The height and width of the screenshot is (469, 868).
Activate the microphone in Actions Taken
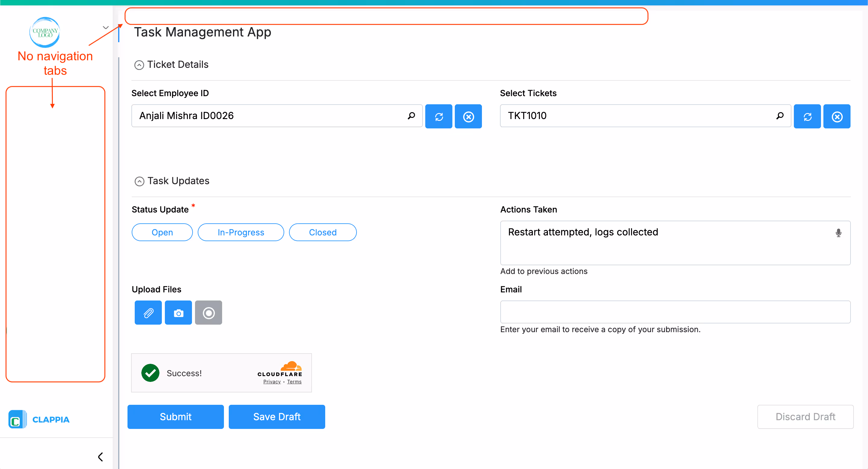click(838, 232)
